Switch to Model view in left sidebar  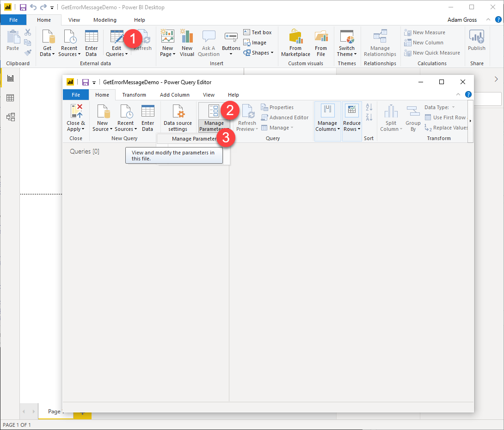[11, 117]
